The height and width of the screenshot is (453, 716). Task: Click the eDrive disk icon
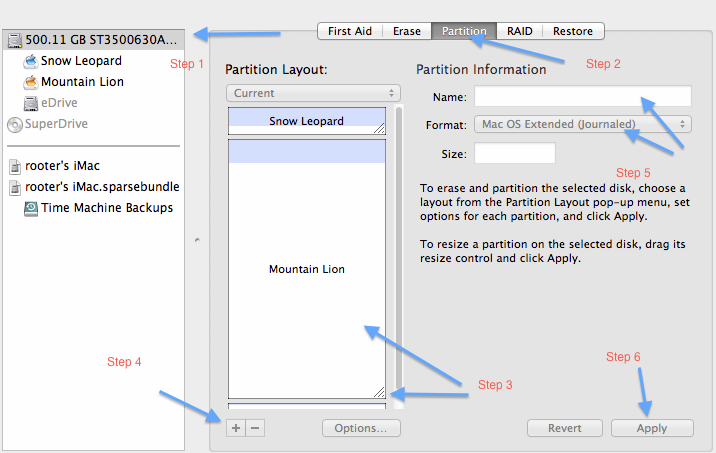31,103
